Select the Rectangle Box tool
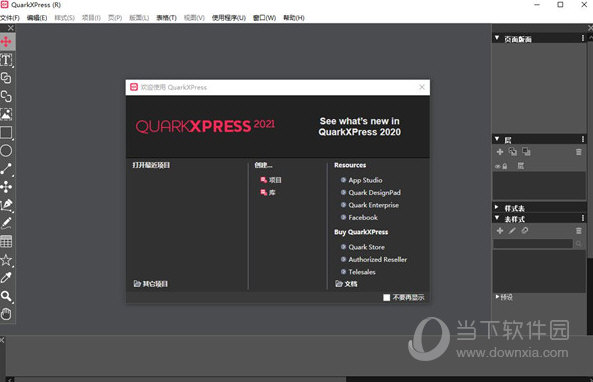Viewport: 593px width, 382px height. [x=6, y=132]
